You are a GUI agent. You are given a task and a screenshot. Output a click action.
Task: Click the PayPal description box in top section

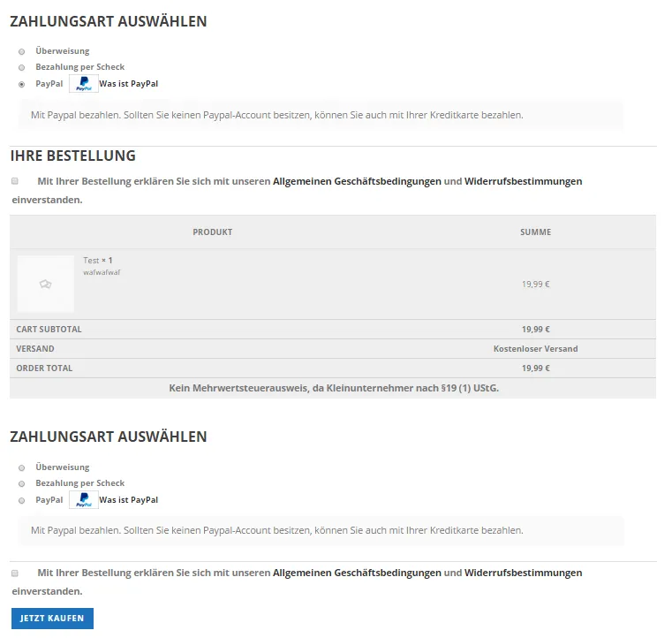pos(321,115)
